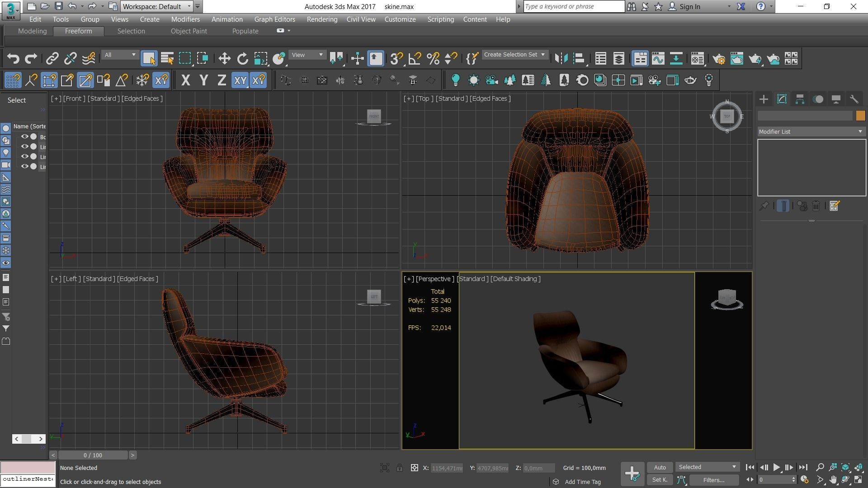Activate the Select Object arrow tool
Image resolution: width=868 pixels, height=488 pixels.
149,58
